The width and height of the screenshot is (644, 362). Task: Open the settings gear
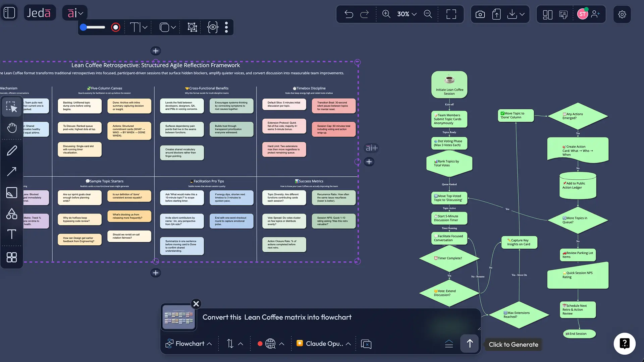click(622, 14)
